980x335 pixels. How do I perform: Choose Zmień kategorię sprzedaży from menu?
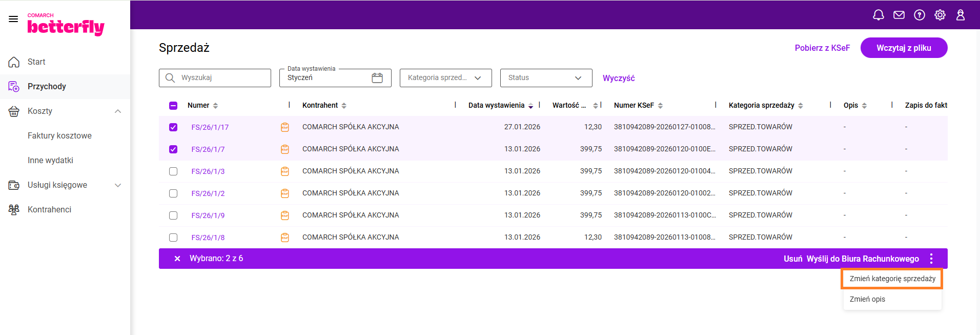click(892, 279)
